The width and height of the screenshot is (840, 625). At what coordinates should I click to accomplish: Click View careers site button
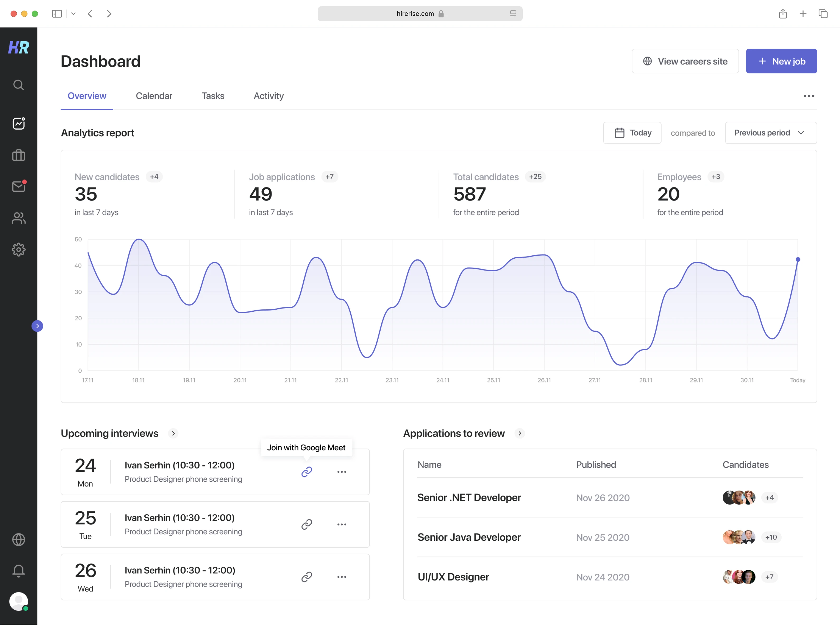coord(685,61)
